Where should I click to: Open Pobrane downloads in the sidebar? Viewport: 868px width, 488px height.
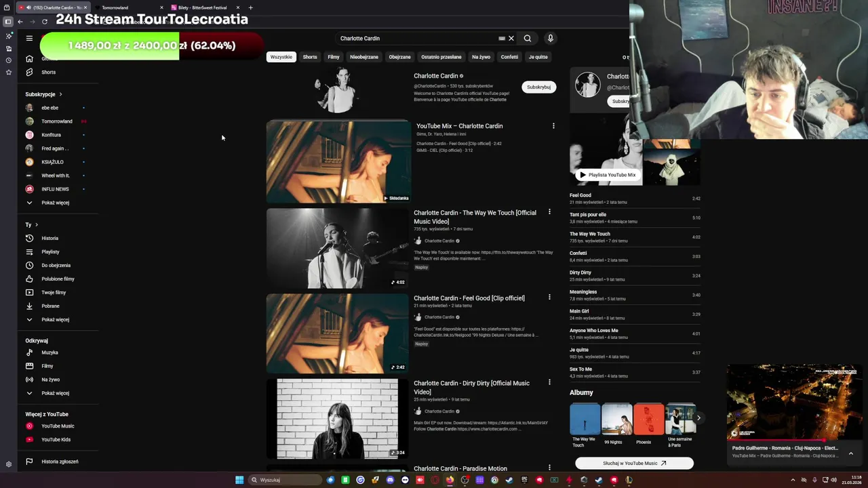[50, 306]
